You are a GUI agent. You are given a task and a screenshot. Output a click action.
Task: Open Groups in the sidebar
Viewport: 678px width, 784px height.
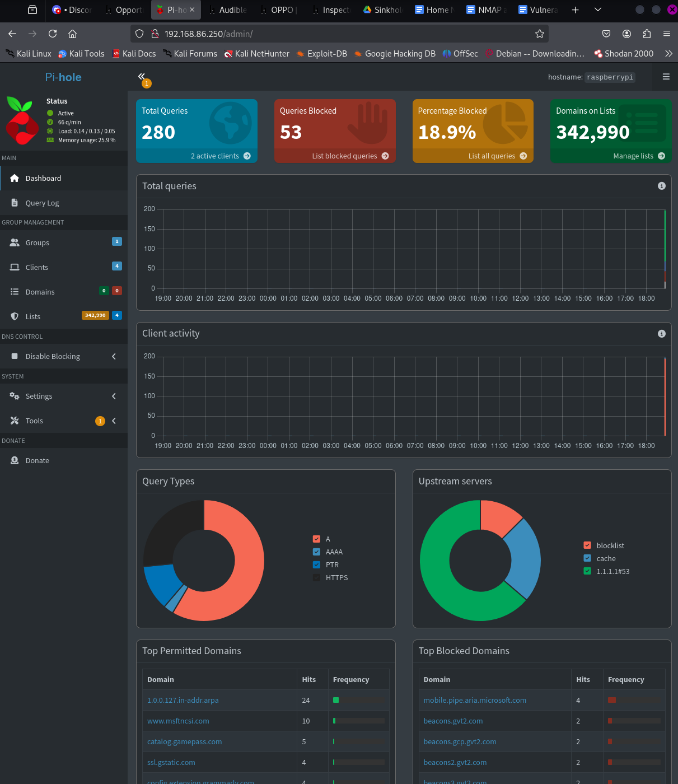[x=14, y=242]
